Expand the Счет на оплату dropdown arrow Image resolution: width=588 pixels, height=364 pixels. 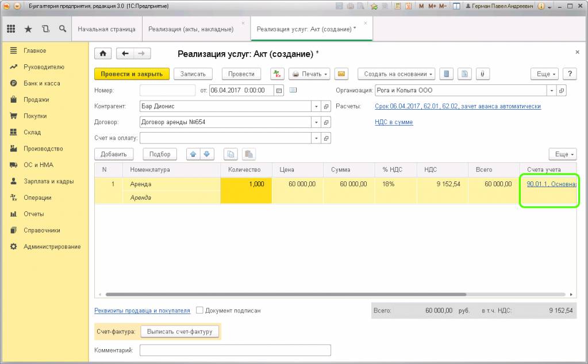(x=316, y=138)
